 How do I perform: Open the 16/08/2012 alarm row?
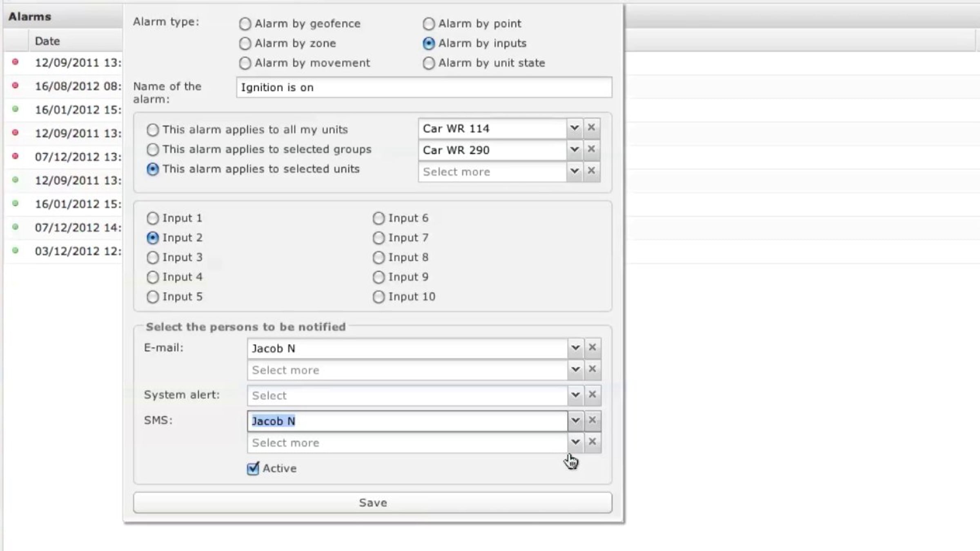78,86
